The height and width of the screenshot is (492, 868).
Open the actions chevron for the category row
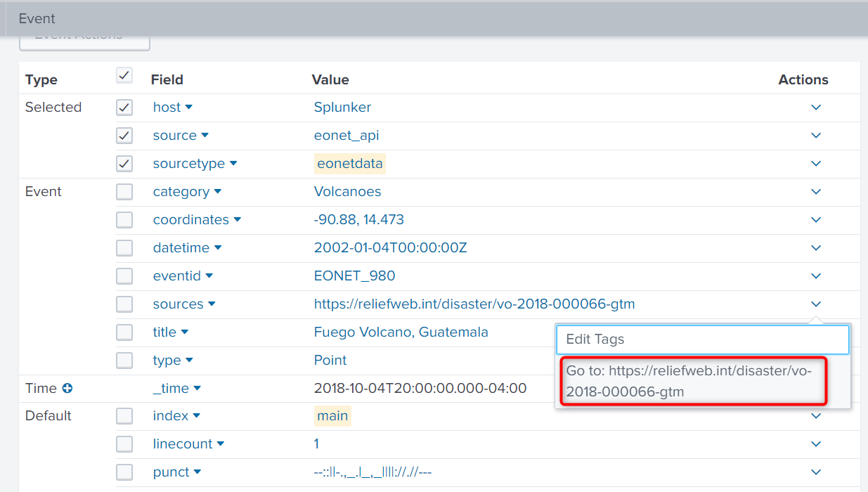click(x=815, y=192)
